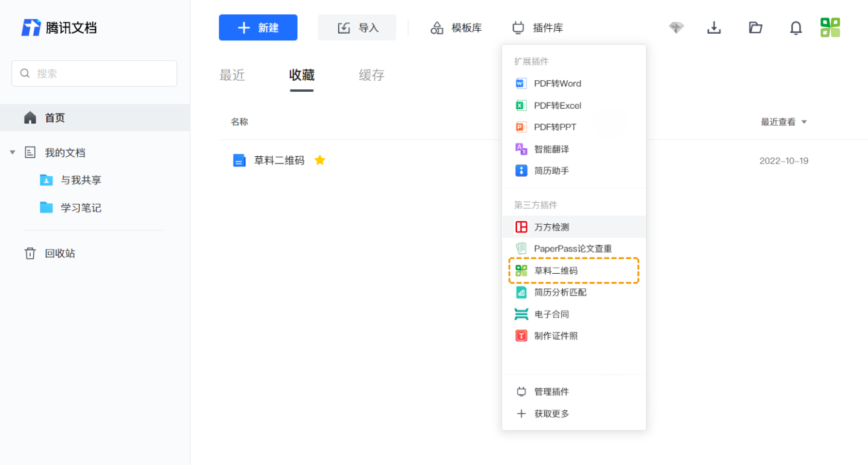Select 首页 home in sidebar
The height and width of the screenshot is (465, 868).
pyautogui.click(x=95, y=118)
